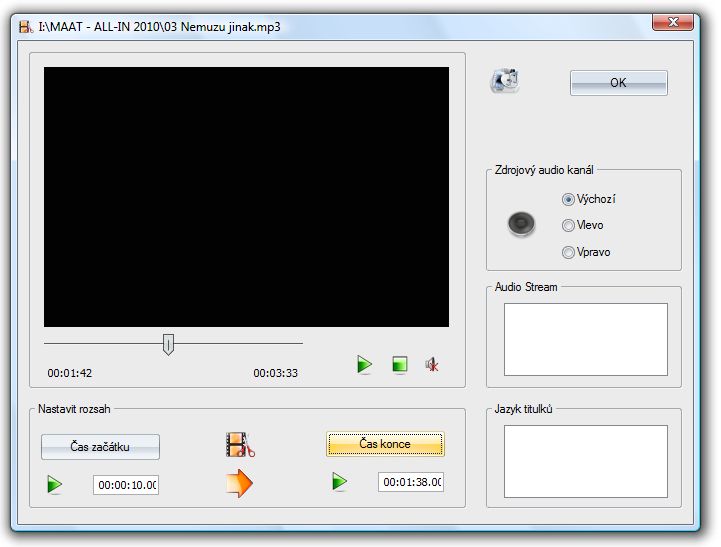Viewport: 721px width, 547px height.
Task: Confirm with the OK button
Action: [x=618, y=83]
